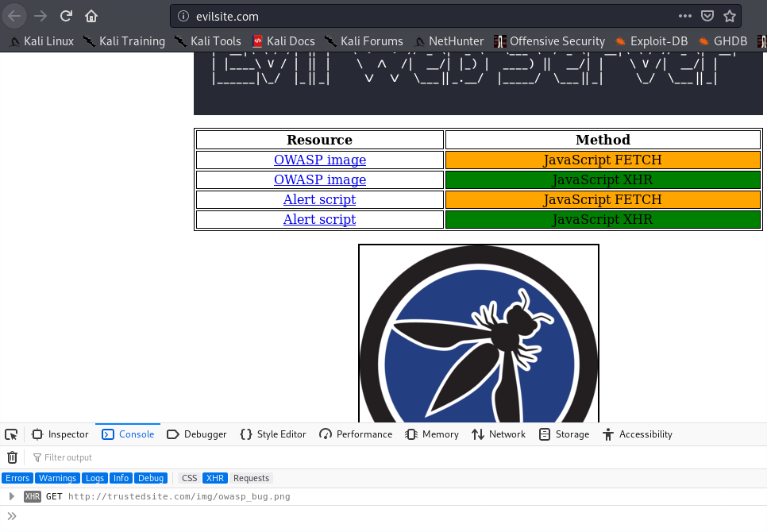Save page to Pocket icon

[707, 16]
